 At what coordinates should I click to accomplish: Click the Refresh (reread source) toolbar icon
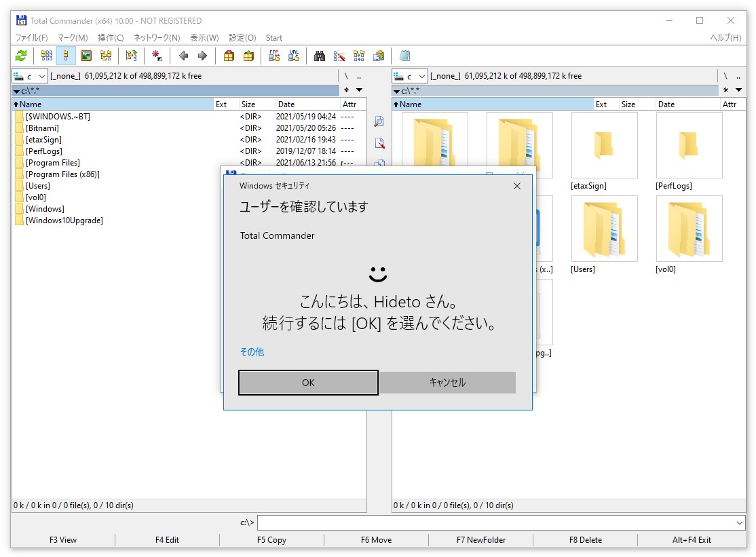coord(20,56)
